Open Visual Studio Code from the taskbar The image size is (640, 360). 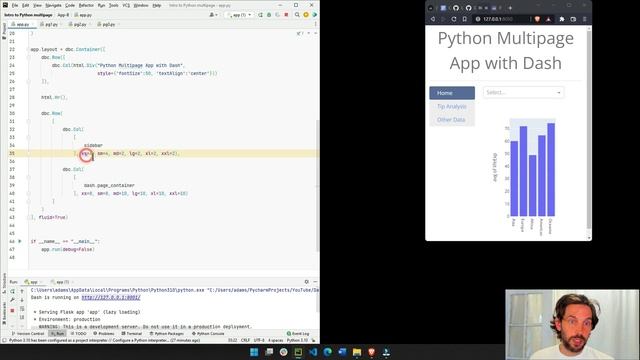click(313, 352)
